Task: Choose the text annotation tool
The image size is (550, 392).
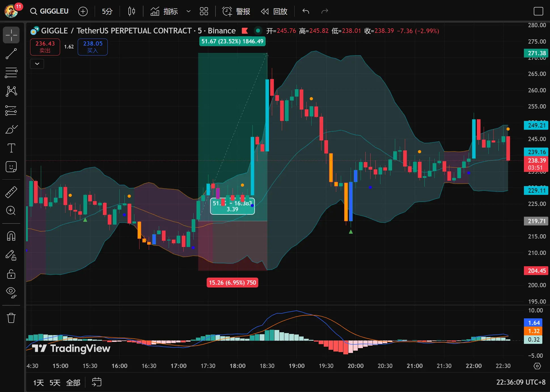Action: [11, 148]
